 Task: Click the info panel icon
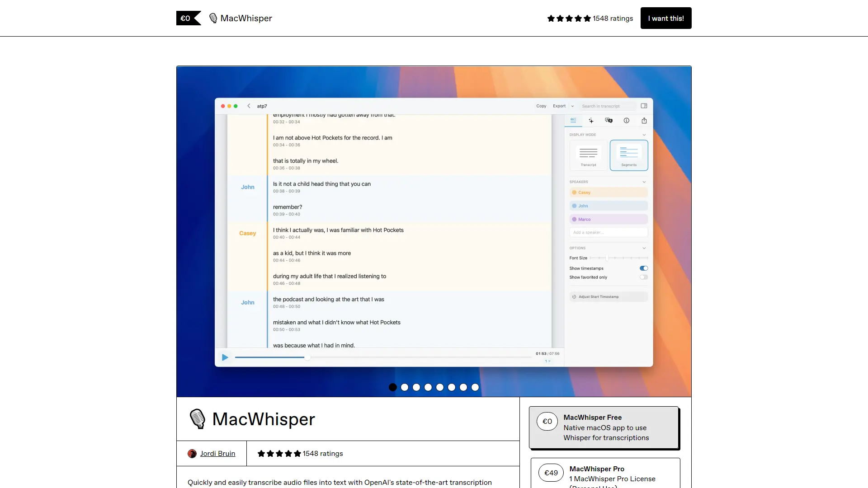(x=627, y=121)
